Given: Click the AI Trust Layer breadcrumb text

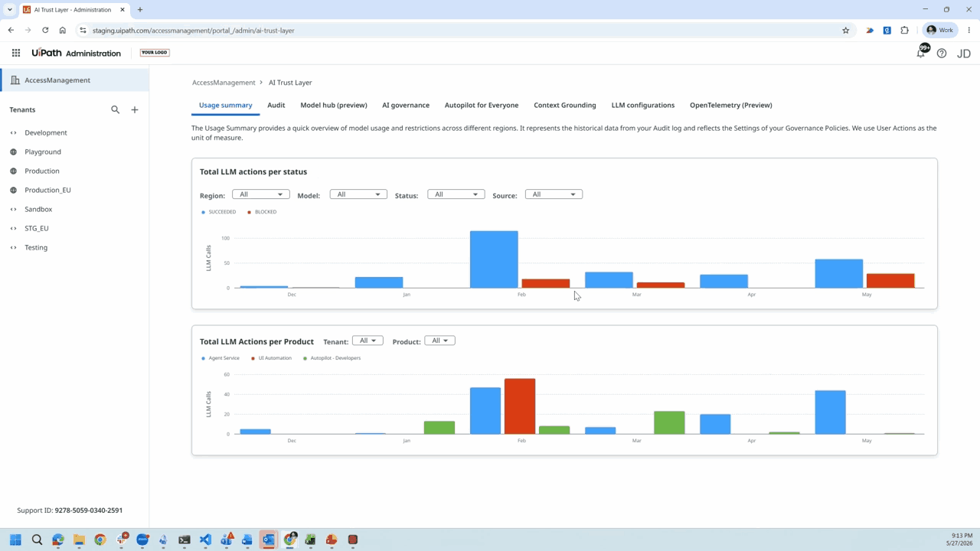Looking at the screenshot, I should (290, 83).
